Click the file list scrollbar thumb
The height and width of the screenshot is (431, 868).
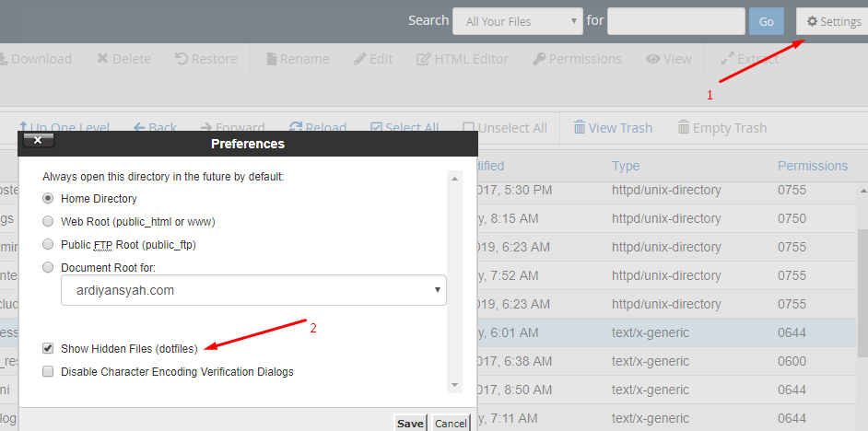862,292
